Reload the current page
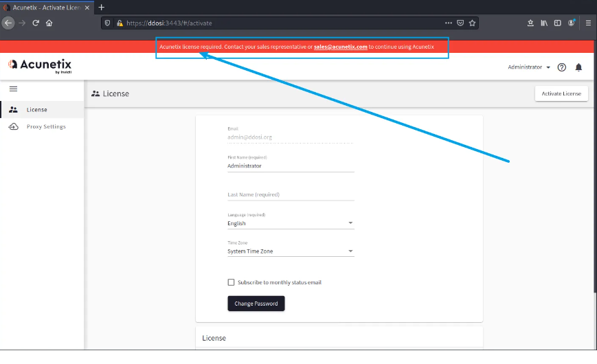Viewport: 597px width, 364px height. pos(36,23)
